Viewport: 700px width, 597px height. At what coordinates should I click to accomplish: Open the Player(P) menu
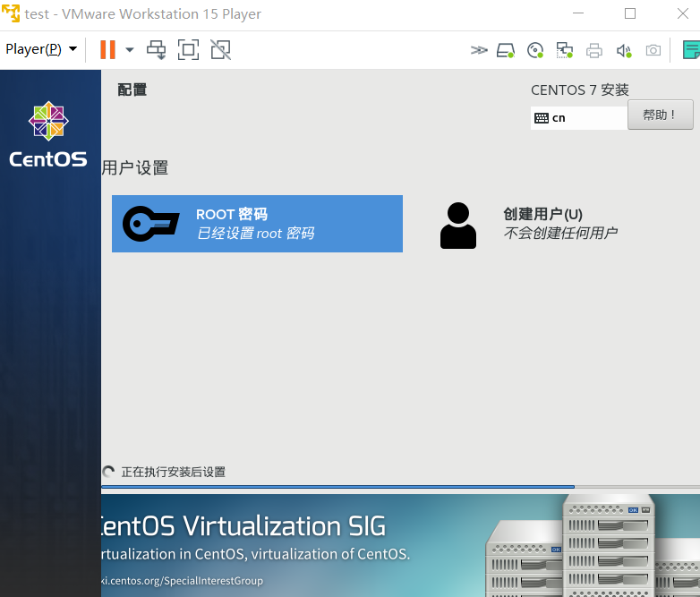[41, 49]
